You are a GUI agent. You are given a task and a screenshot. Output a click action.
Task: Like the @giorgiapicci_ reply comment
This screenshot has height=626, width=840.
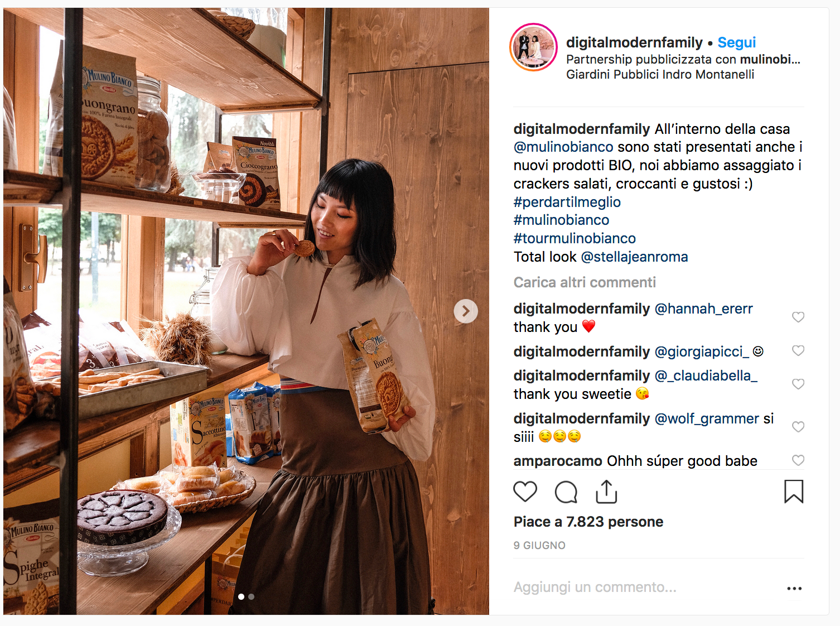coord(798,350)
